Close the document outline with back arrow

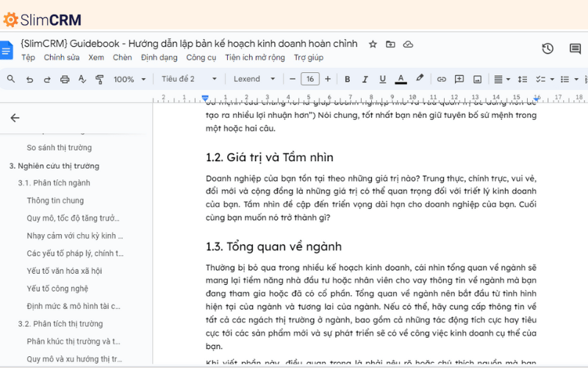pos(15,118)
